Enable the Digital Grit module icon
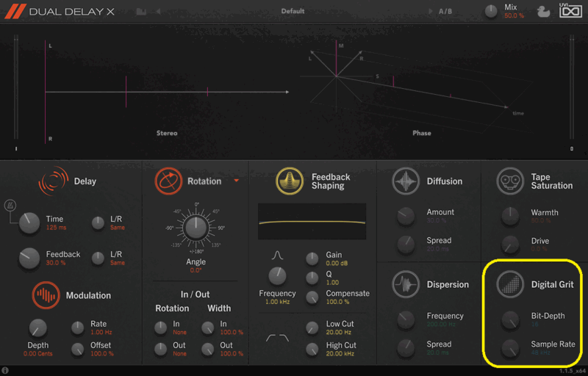The width and height of the screenshot is (588, 376). (510, 284)
